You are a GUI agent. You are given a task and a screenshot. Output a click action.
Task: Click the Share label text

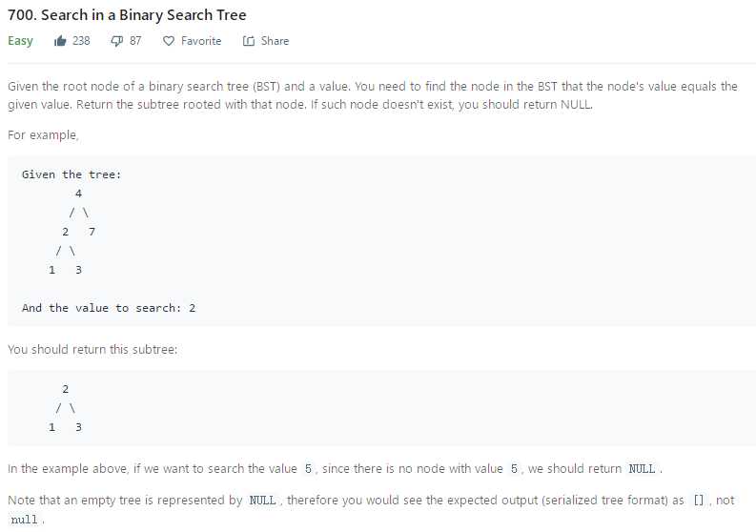point(275,41)
